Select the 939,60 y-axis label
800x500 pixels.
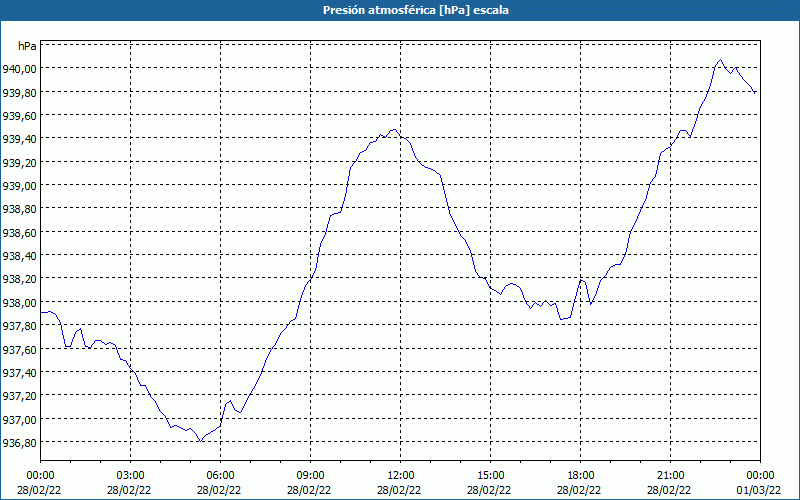pos(19,116)
